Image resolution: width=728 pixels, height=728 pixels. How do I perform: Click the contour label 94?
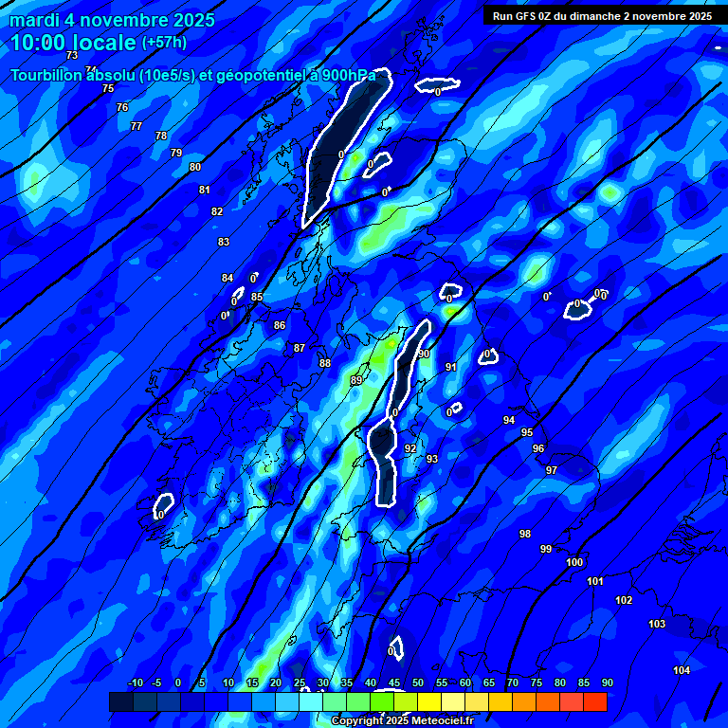509,420
